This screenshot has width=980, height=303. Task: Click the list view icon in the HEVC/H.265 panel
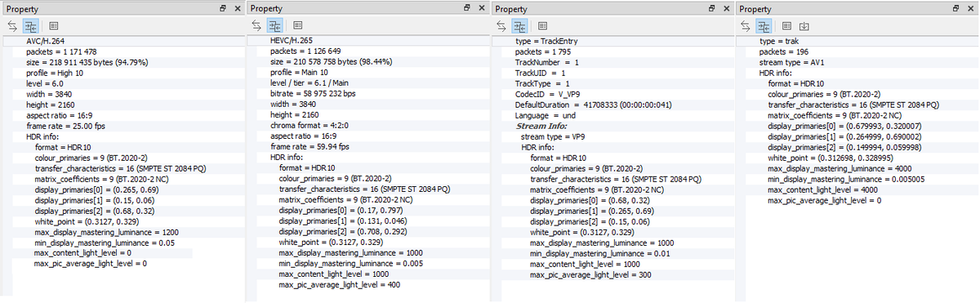click(x=298, y=25)
